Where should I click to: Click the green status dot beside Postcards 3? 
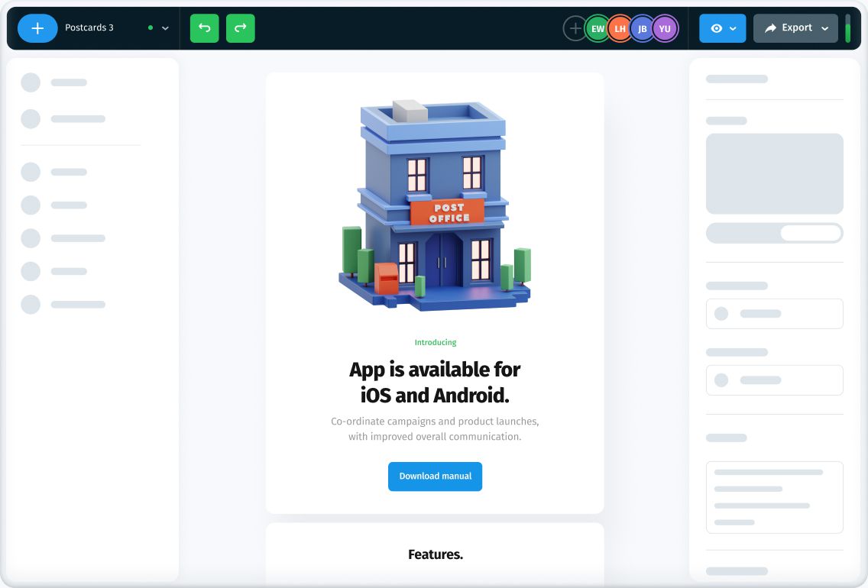150,27
